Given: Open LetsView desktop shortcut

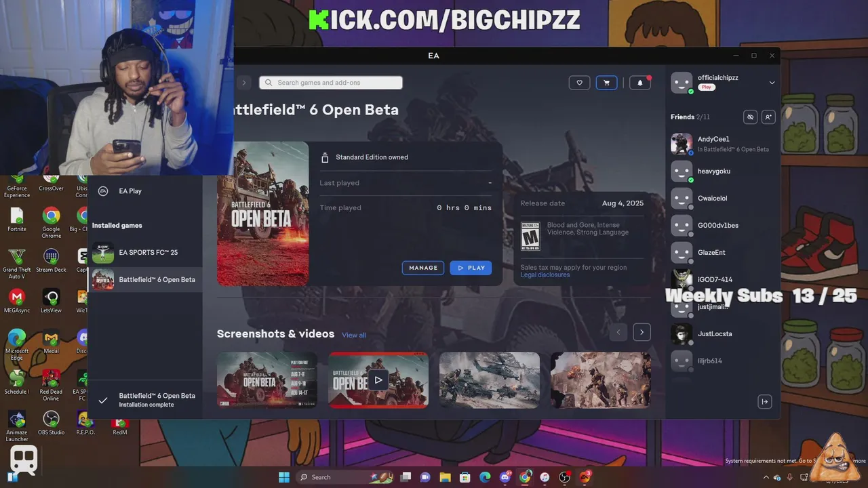Looking at the screenshot, I should [51, 302].
